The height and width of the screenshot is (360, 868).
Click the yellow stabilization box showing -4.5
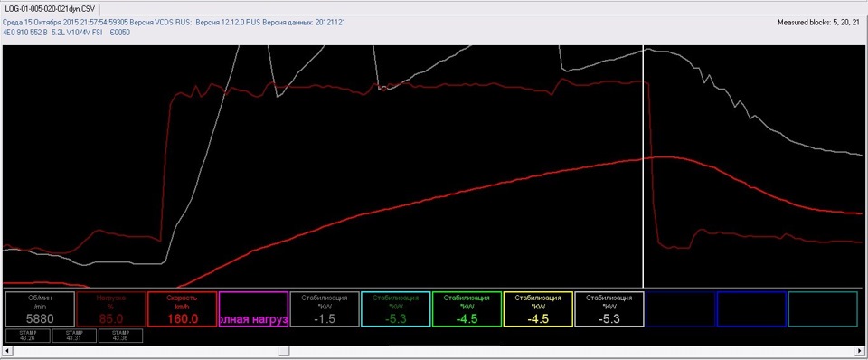[x=538, y=309]
